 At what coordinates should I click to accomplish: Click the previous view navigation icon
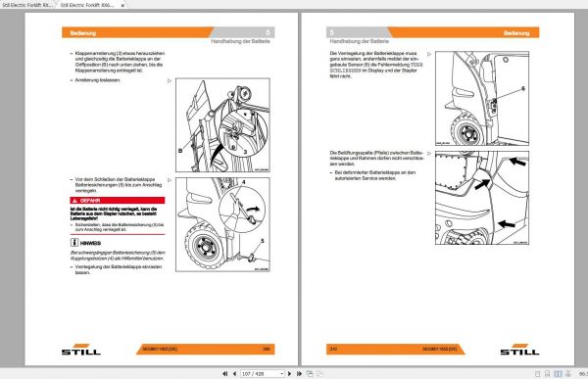pyautogui.click(x=310, y=374)
